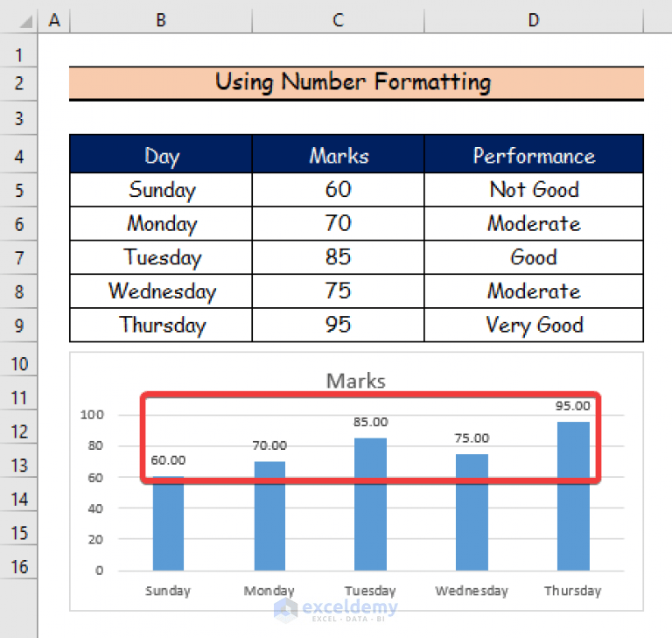The height and width of the screenshot is (638, 672).
Task: Select the cell with marks 95
Action: (338, 325)
